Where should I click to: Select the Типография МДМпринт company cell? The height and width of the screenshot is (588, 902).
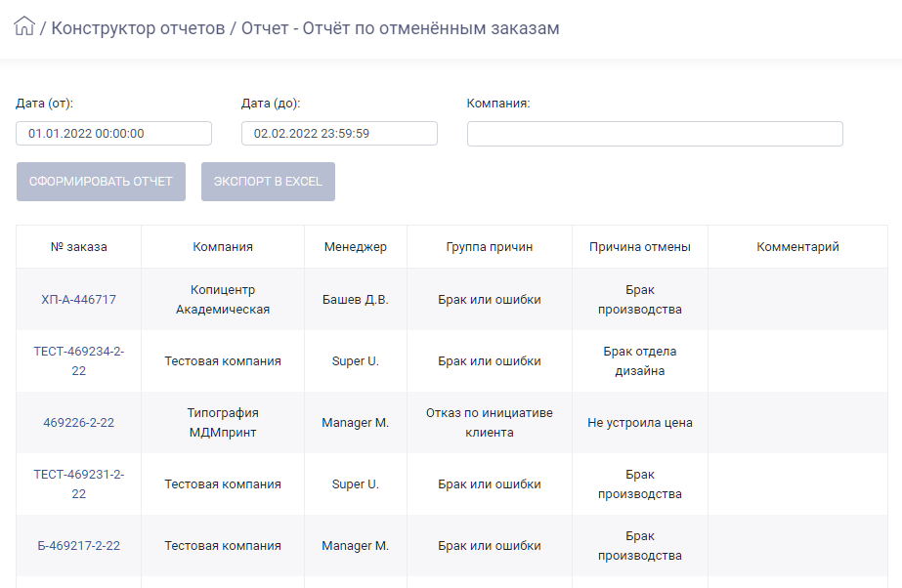coord(223,423)
